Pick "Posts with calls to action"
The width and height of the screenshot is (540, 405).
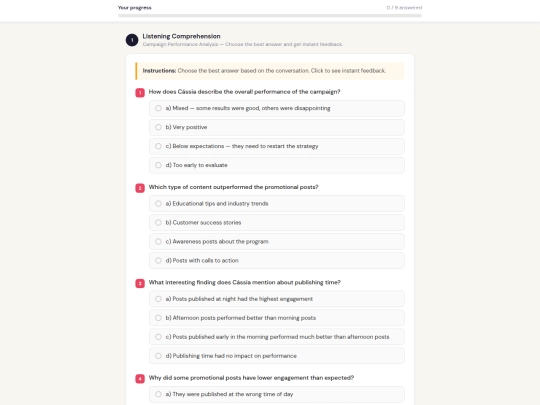(277, 261)
